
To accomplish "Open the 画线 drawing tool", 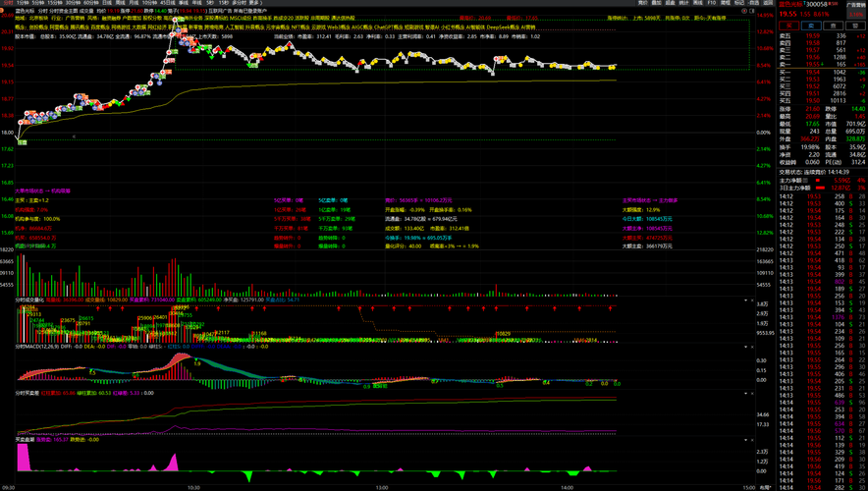I will click(x=697, y=3).
